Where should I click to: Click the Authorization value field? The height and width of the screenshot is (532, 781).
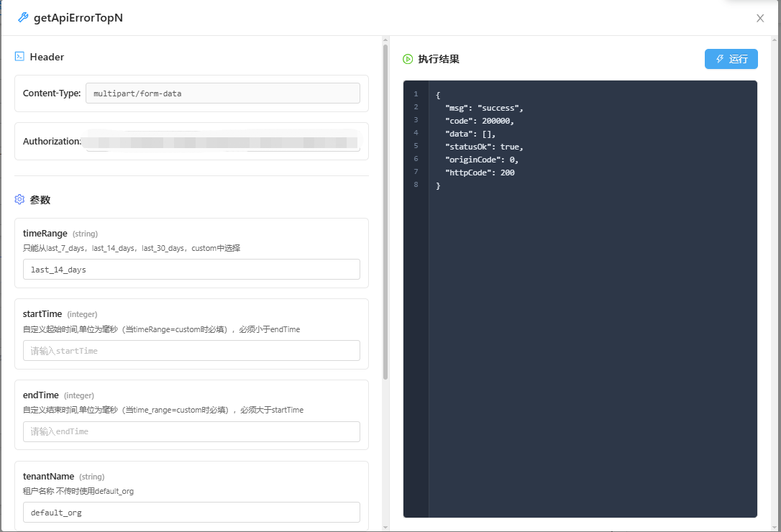coord(222,142)
